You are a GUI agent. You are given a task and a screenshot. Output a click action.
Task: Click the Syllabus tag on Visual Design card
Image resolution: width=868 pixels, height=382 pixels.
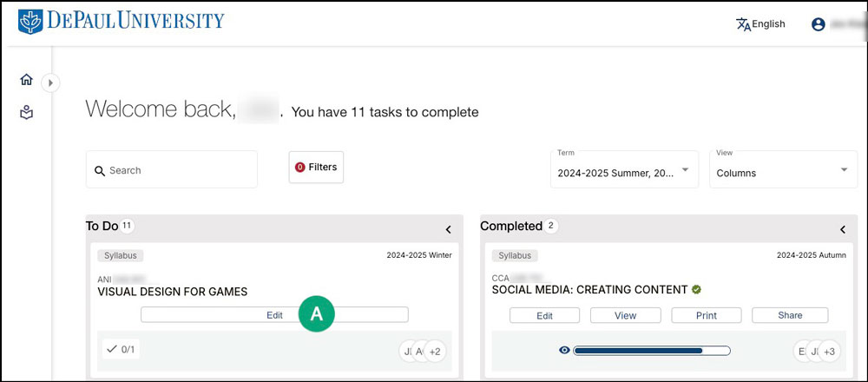tap(120, 256)
